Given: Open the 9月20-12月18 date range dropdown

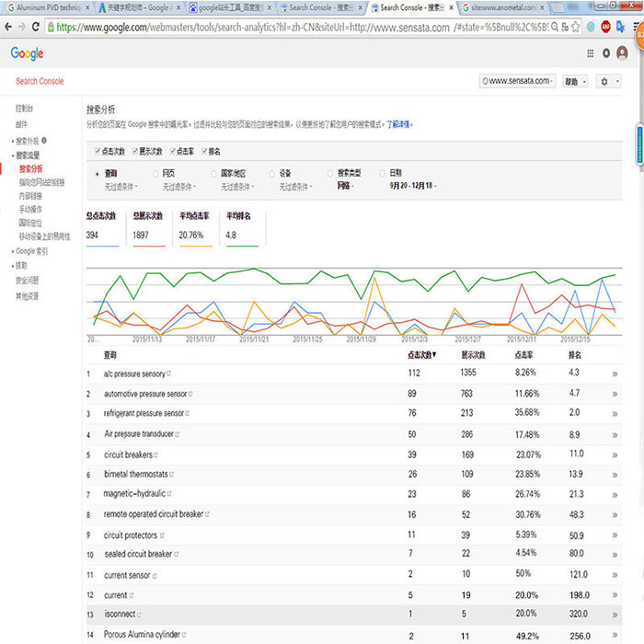Looking at the screenshot, I should click(x=413, y=186).
